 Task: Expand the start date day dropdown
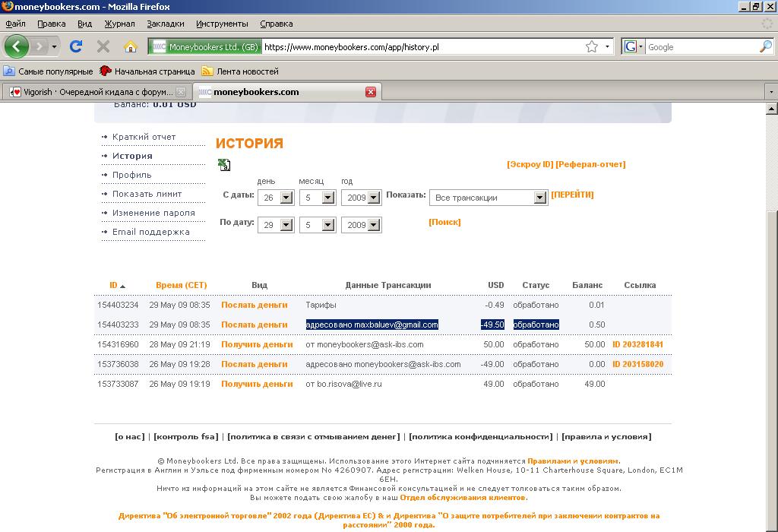[286, 198]
